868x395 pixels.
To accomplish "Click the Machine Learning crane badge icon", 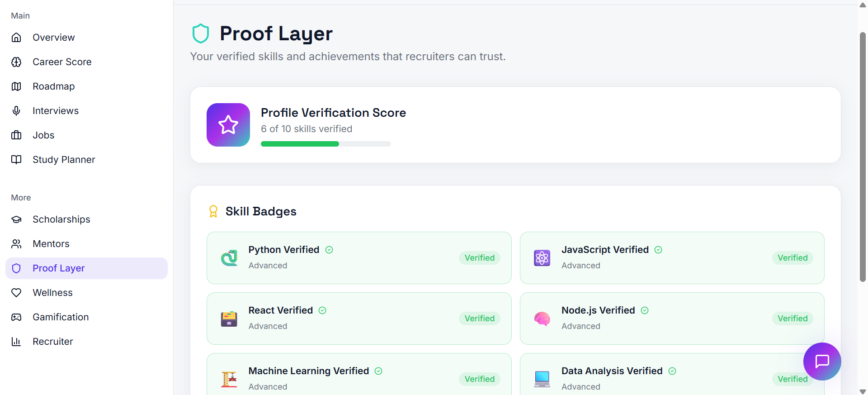I will (229, 379).
